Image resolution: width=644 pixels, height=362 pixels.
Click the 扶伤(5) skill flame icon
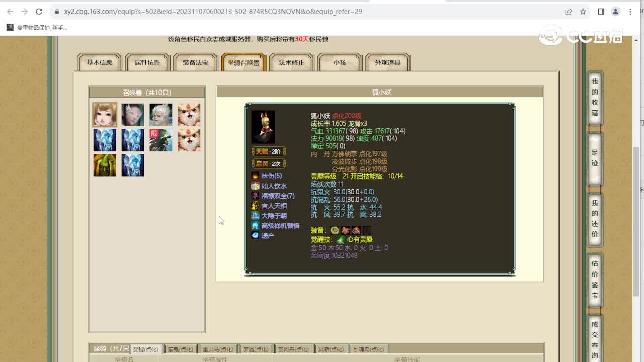pos(255,176)
